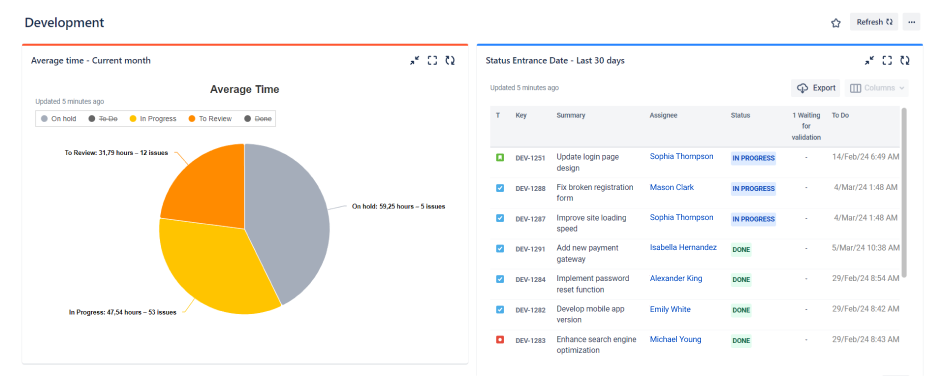
Task: Star the Development dashboard as favorite
Action: 835,23
